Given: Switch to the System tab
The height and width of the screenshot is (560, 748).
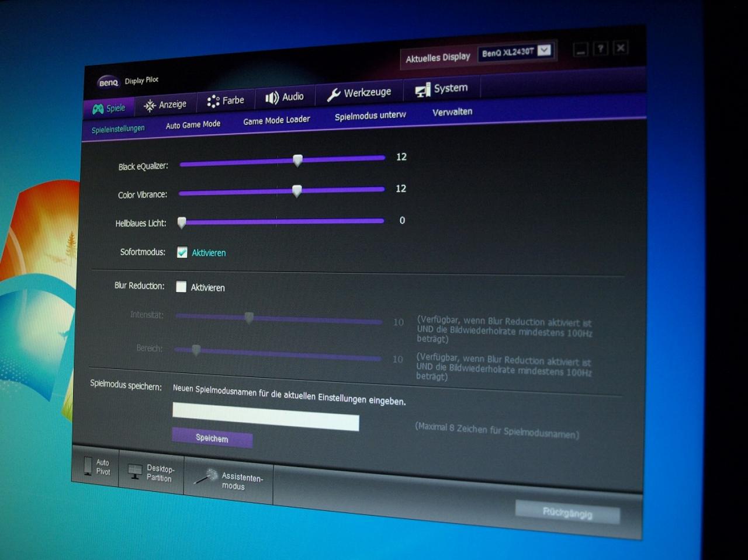Looking at the screenshot, I should (442, 89).
